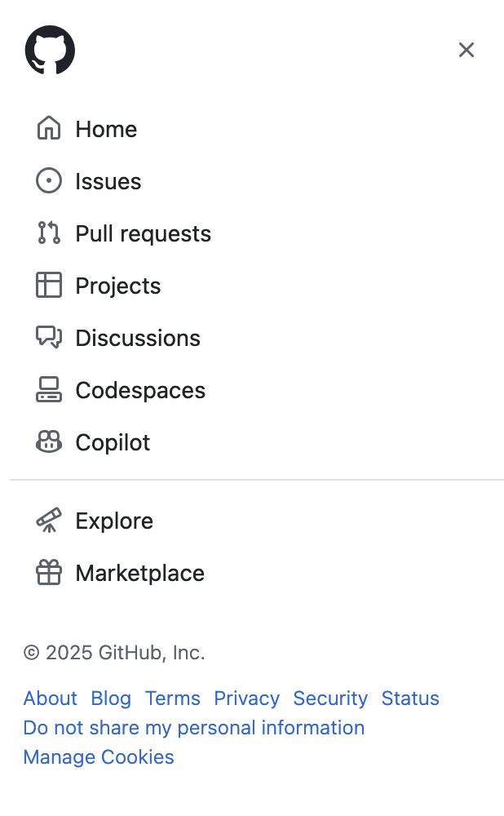Viewport: 504px width, 816px height.
Task: Open the Terms link
Action: pos(172,698)
